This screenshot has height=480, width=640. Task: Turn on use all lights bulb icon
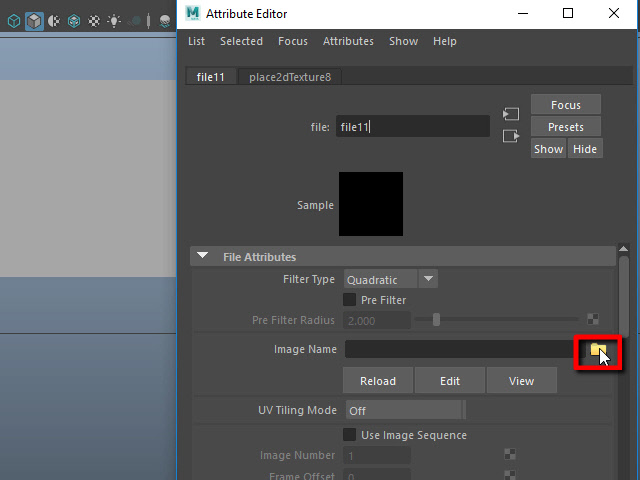[x=115, y=20]
